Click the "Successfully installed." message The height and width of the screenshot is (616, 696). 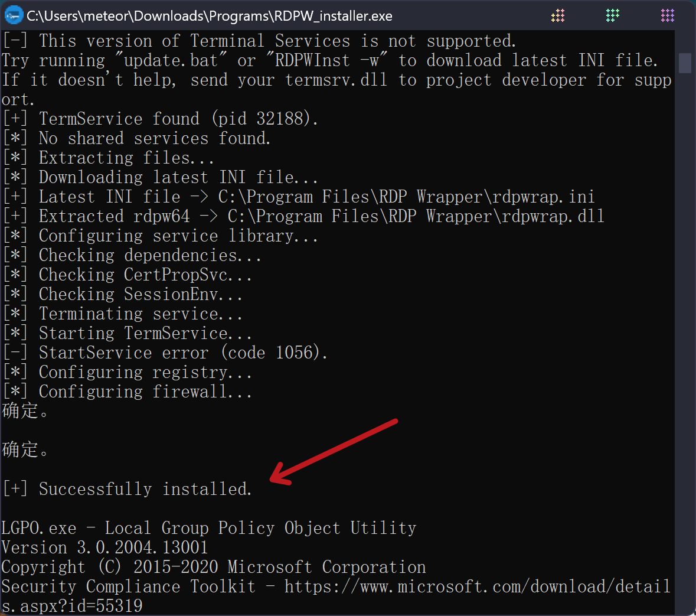pos(145,489)
